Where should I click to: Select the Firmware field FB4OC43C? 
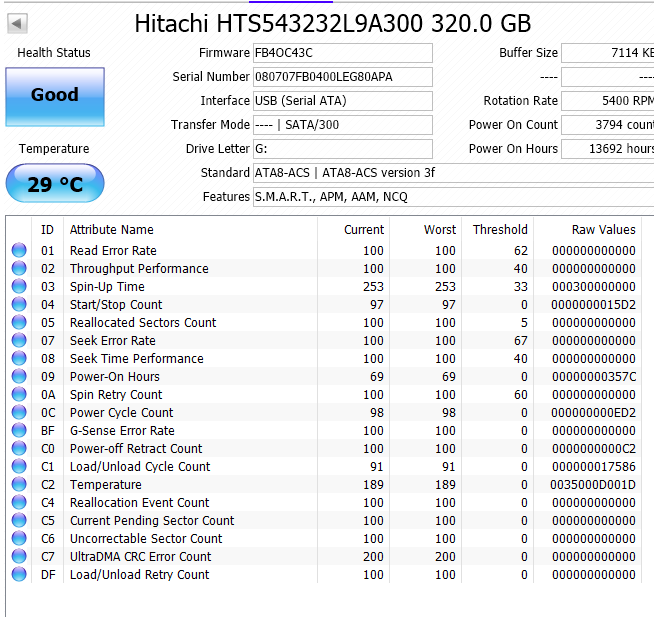point(342,53)
